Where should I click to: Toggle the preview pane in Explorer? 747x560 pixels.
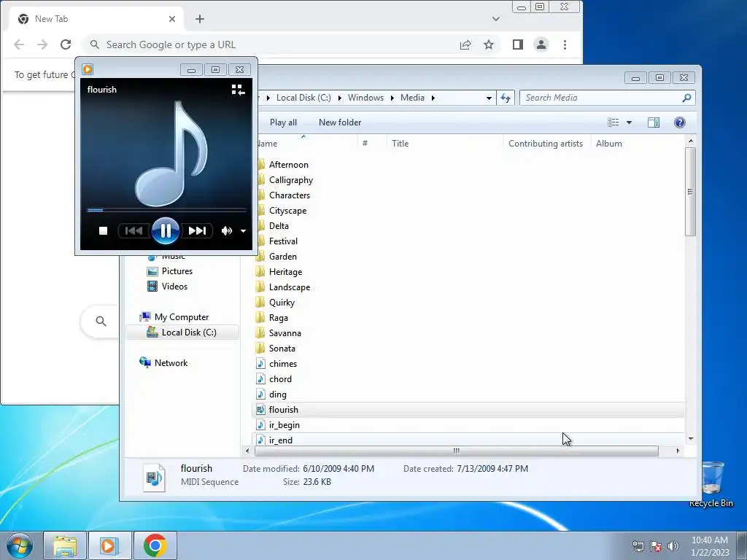(654, 122)
